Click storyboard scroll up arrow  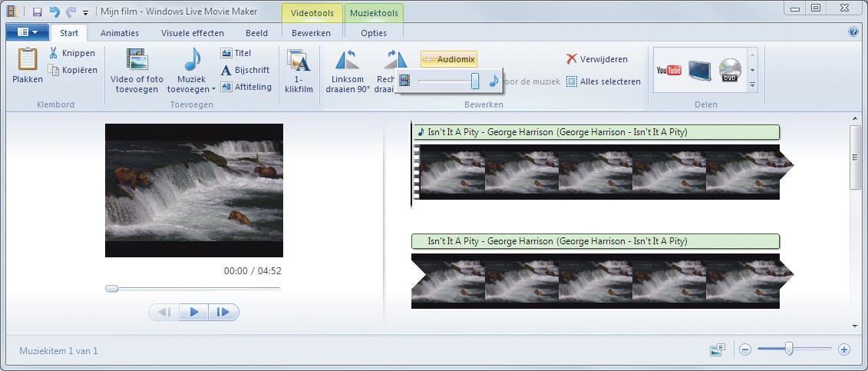[855, 118]
